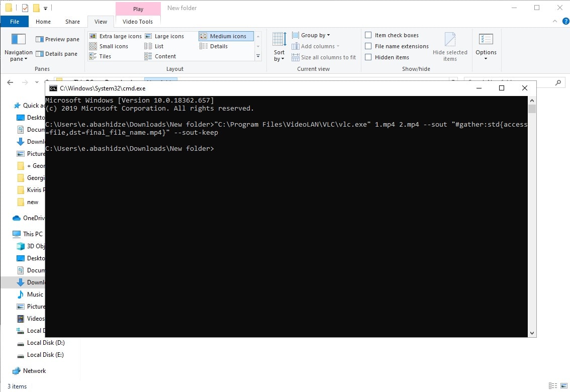Switch to details view status bar icon
Screen dimensions: 570x392
click(552, 386)
